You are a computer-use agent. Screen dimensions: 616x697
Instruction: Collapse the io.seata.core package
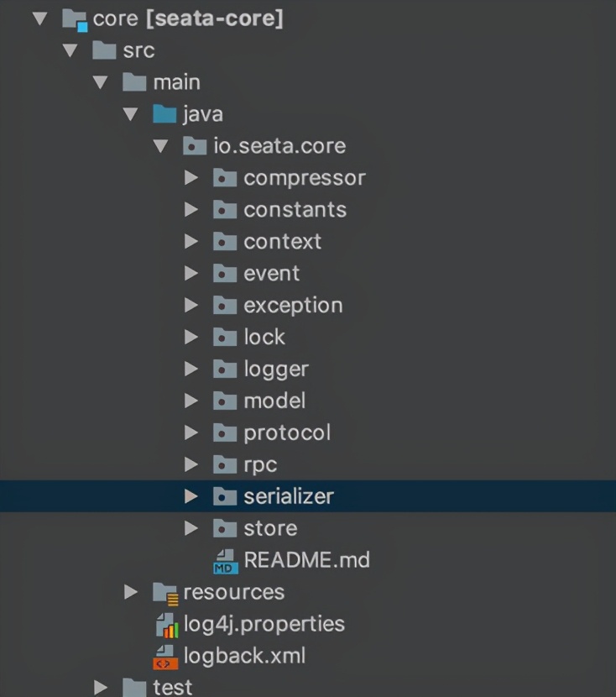[x=161, y=146]
